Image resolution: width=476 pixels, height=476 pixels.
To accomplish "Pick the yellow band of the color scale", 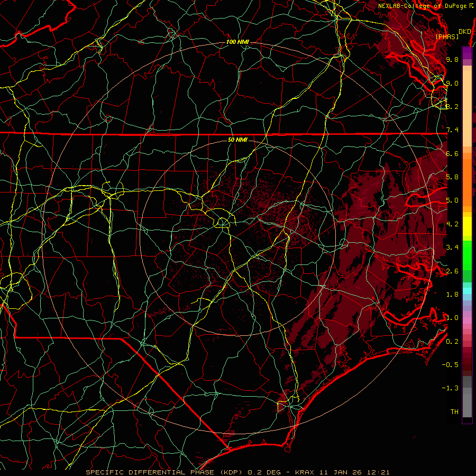I will coord(467,226).
